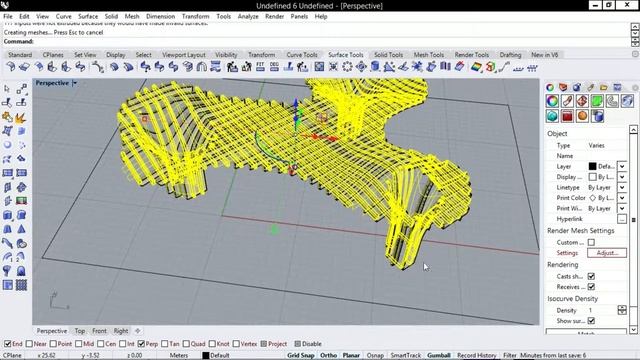
Task: Click the red box icon in properties panel
Action: coord(567,116)
